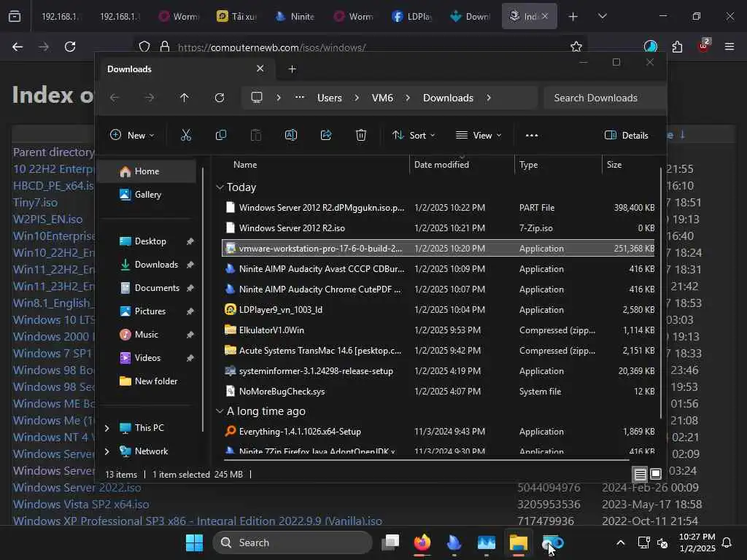Viewport: 747px width, 560px height.
Task: Open new Firefox browser tab
Action: click(x=573, y=17)
